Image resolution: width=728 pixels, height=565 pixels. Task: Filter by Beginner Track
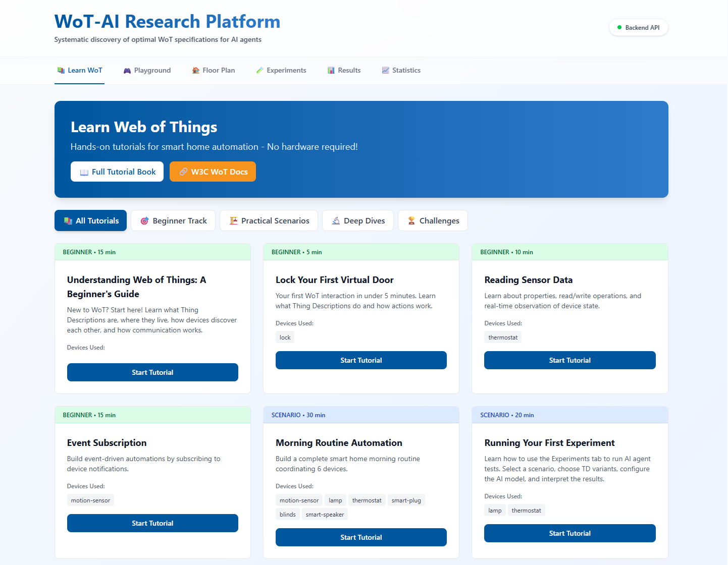coord(173,221)
